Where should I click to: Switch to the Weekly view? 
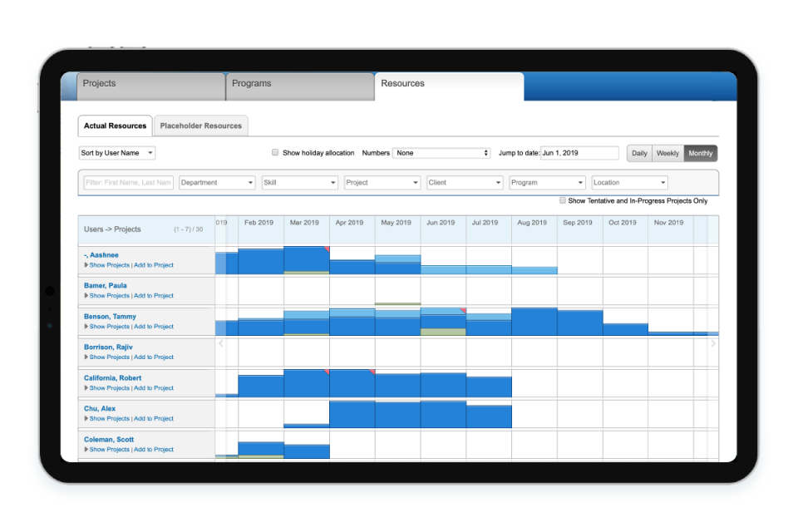click(667, 153)
